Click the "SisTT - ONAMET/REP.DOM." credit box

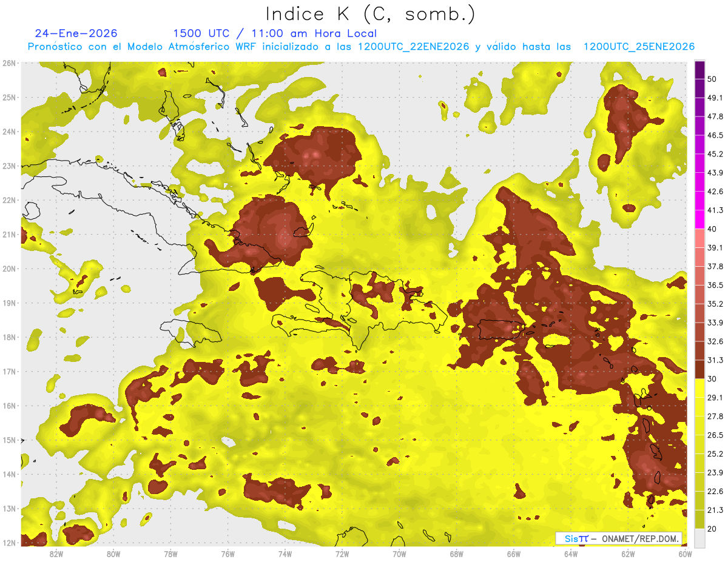click(x=619, y=538)
